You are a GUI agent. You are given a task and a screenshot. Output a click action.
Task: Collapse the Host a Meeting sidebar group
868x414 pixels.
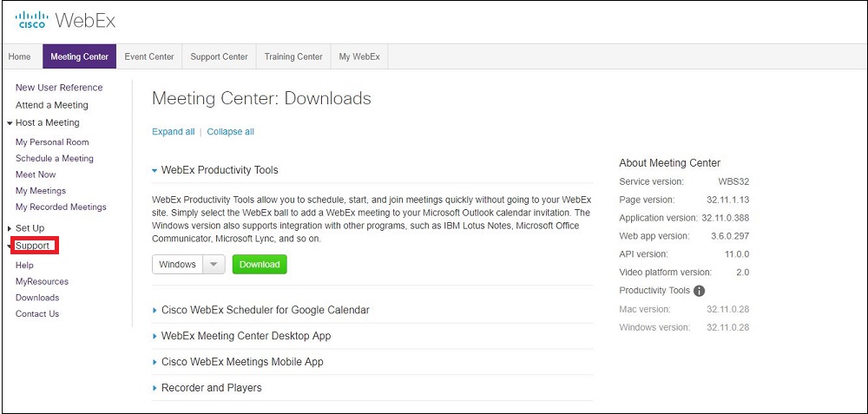pyautogui.click(x=47, y=122)
